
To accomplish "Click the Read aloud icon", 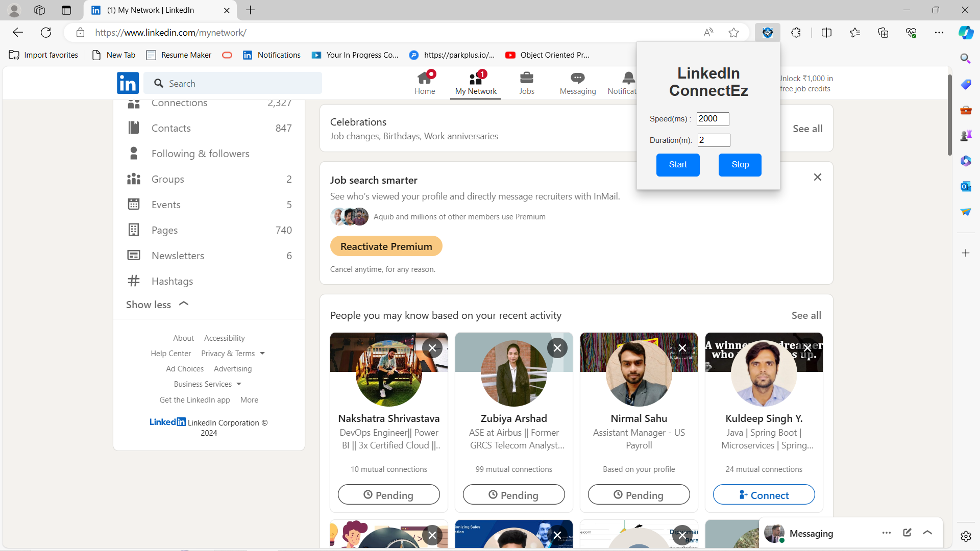I will coord(708,33).
